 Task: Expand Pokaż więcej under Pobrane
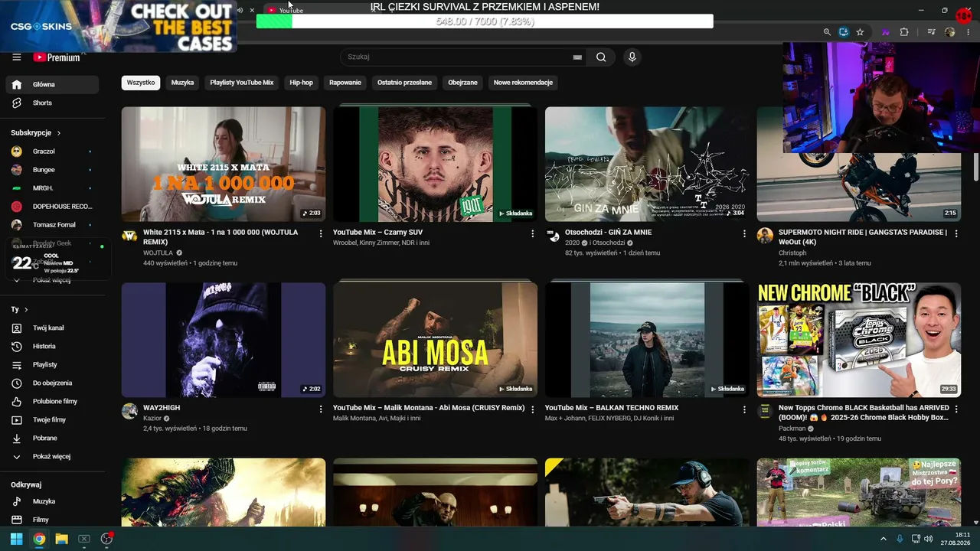point(52,456)
